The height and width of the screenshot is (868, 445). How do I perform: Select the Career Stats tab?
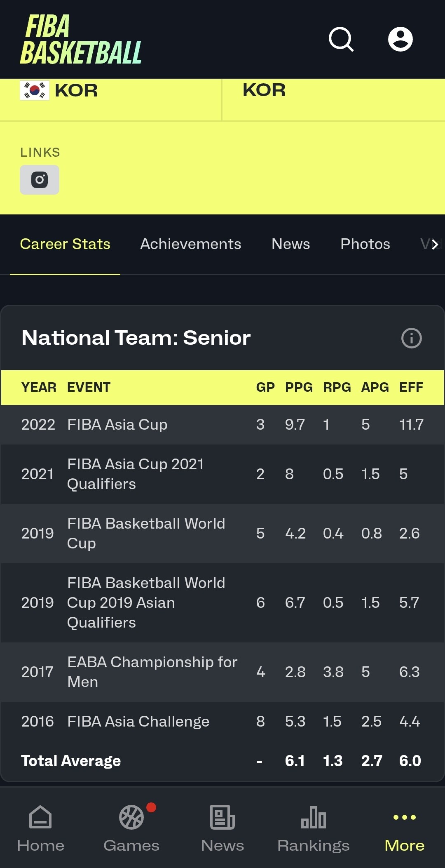pos(65,244)
